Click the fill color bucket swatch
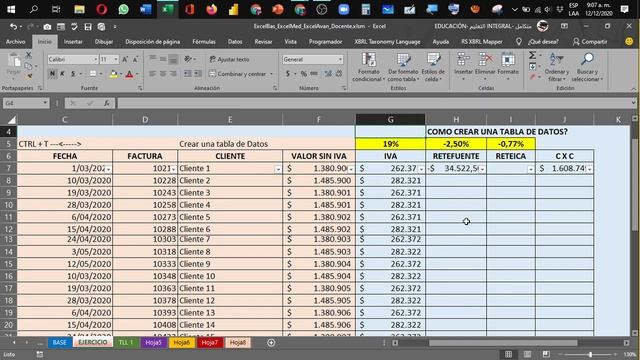 point(113,74)
